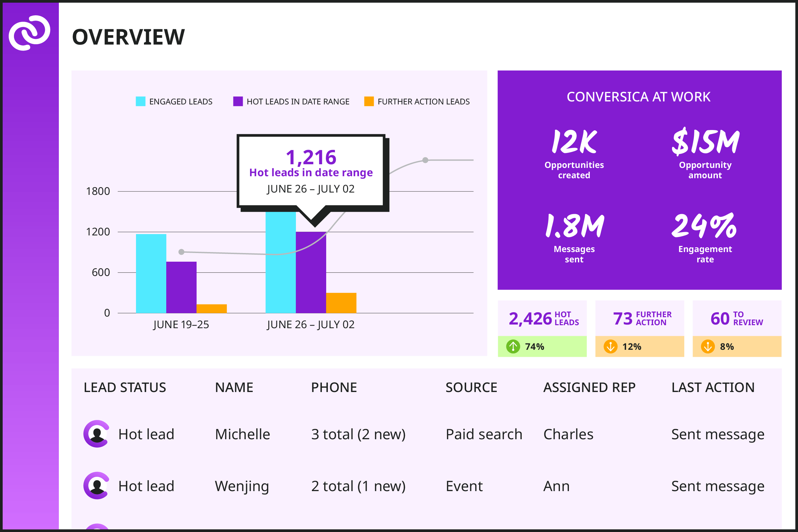Sort by the Assigned Rep column header
This screenshot has width=798, height=532.
point(589,387)
